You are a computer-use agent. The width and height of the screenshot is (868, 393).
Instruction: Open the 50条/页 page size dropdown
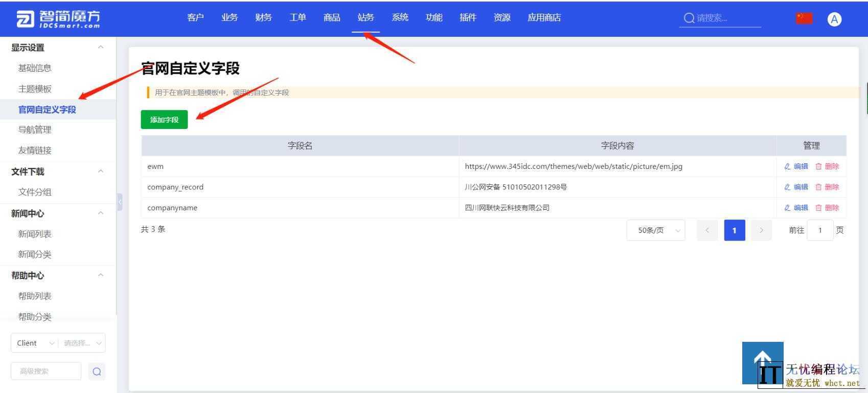tap(655, 230)
